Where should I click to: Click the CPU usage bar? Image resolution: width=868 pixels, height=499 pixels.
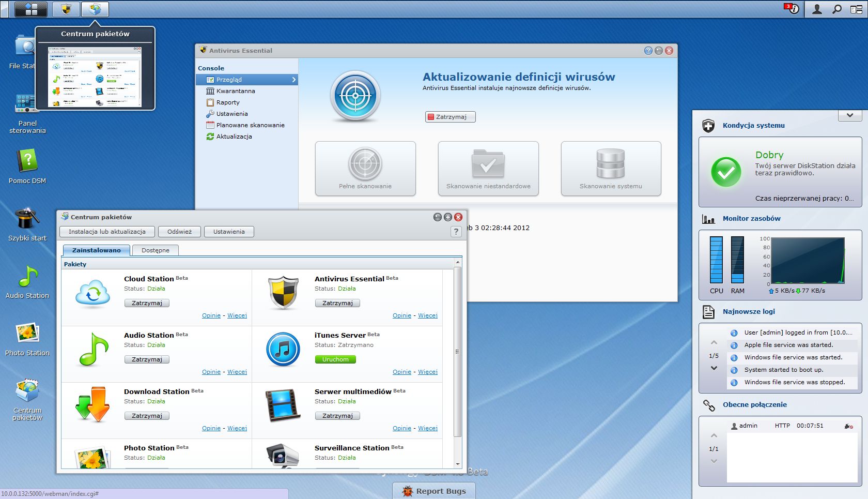pos(716,260)
